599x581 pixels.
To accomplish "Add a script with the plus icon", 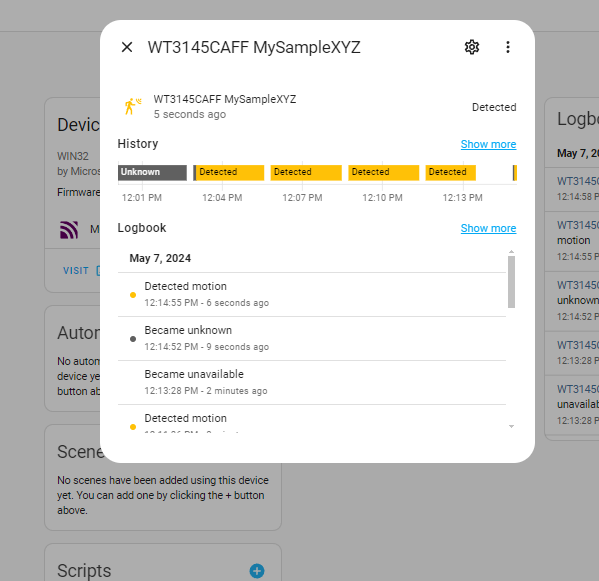I will click(x=257, y=571).
